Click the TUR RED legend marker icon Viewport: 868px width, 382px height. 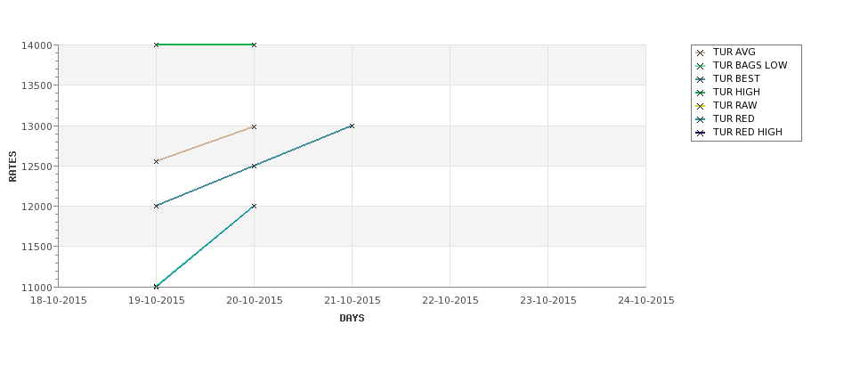(x=701, y=119)
